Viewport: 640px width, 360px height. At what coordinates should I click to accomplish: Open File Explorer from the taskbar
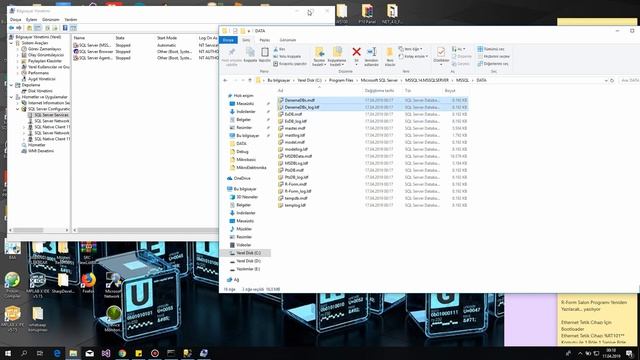coord(73,353)
